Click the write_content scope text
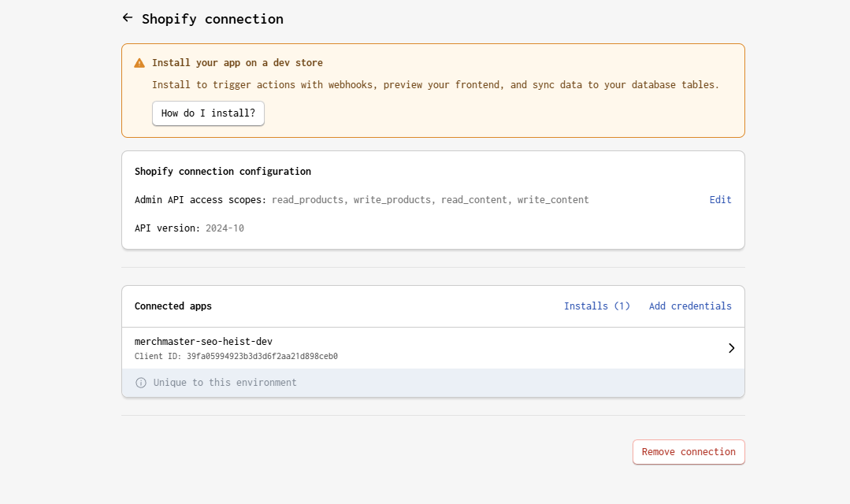The height and width of the screenshot is (504, 850). click(553, 200)
